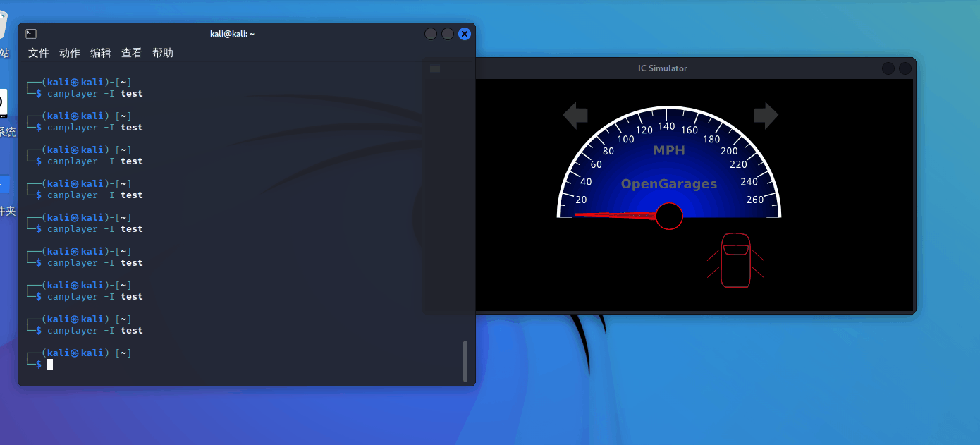The height and width of the screenshot is (445, 980).
Task: Click the kali@kali: ~ terminal title text
Action: 232,34
